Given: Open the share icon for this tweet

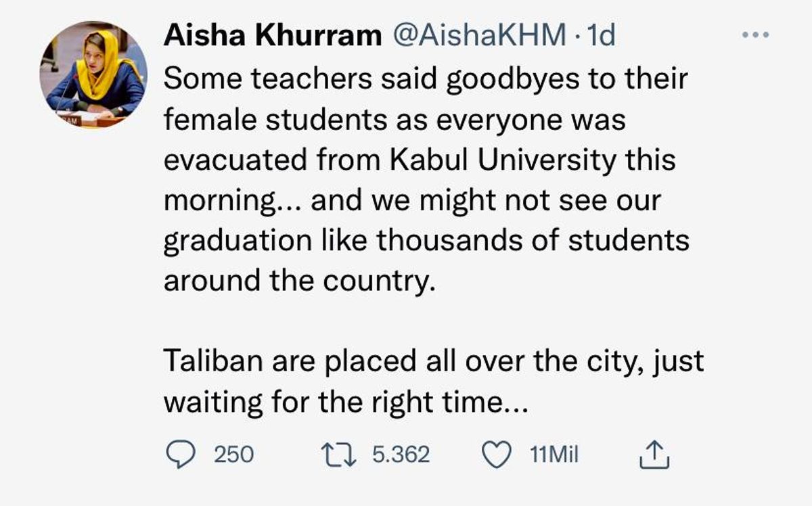Looking at the screenshot, I should pyautogui.click(x=654, y=455).
